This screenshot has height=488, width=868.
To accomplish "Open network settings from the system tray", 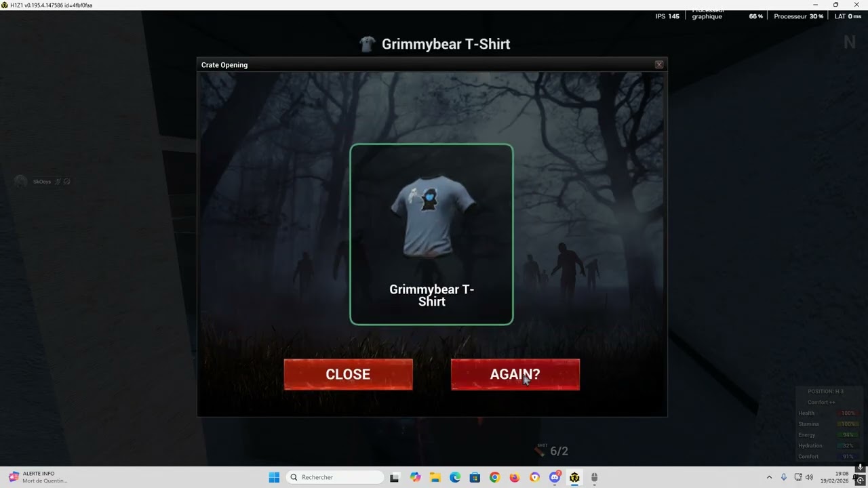I will pos(798,477).
